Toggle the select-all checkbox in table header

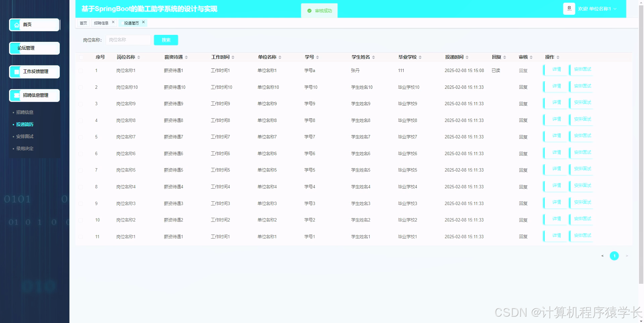pyautogui.click(x=81, y=57)
